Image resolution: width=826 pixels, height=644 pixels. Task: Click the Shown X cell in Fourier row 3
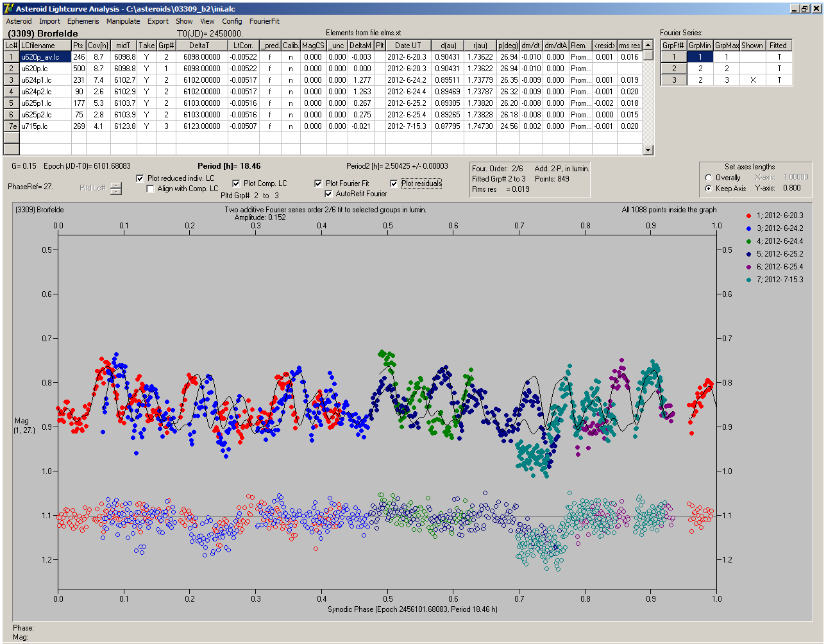click(x=752, y=80)
